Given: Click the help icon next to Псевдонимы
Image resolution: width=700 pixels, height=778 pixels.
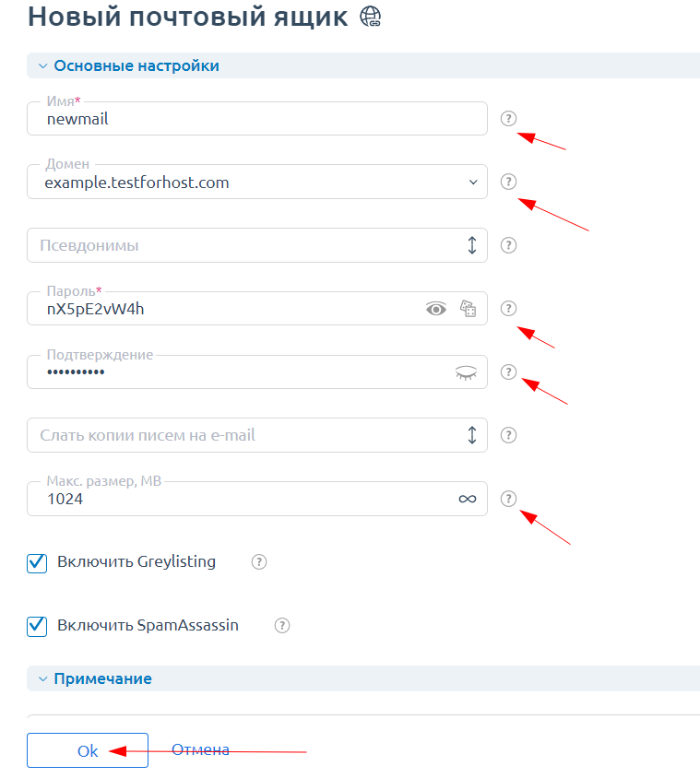Looking at the screenshot, I should pos(508,245).
